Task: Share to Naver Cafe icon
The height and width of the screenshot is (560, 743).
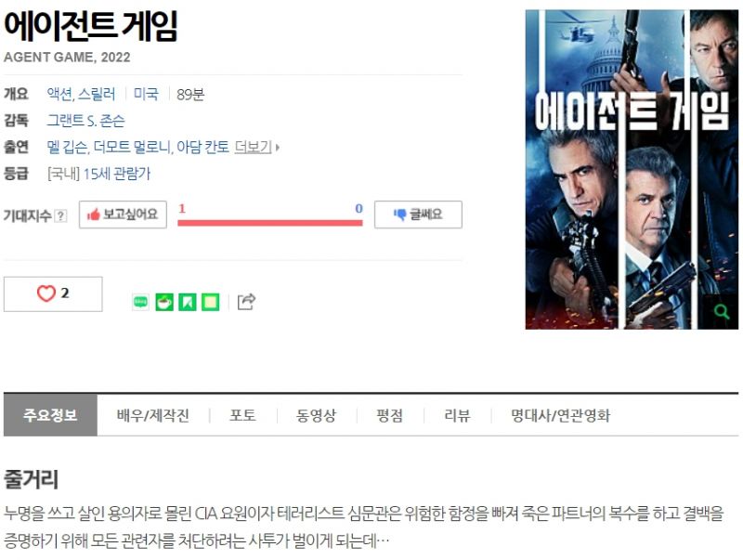Action: point(164,302)
